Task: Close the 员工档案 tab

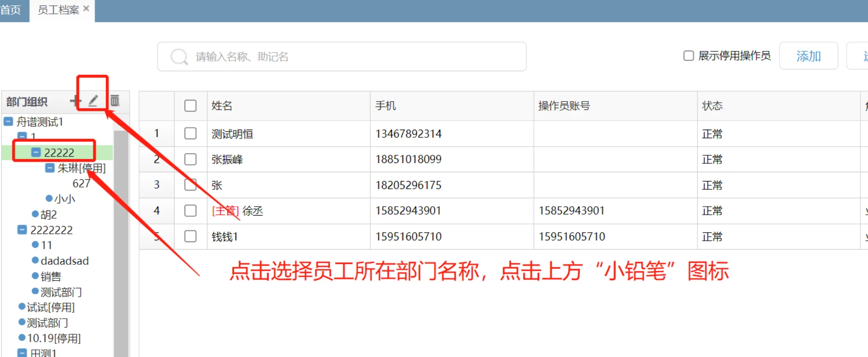Action: point(86,9)
